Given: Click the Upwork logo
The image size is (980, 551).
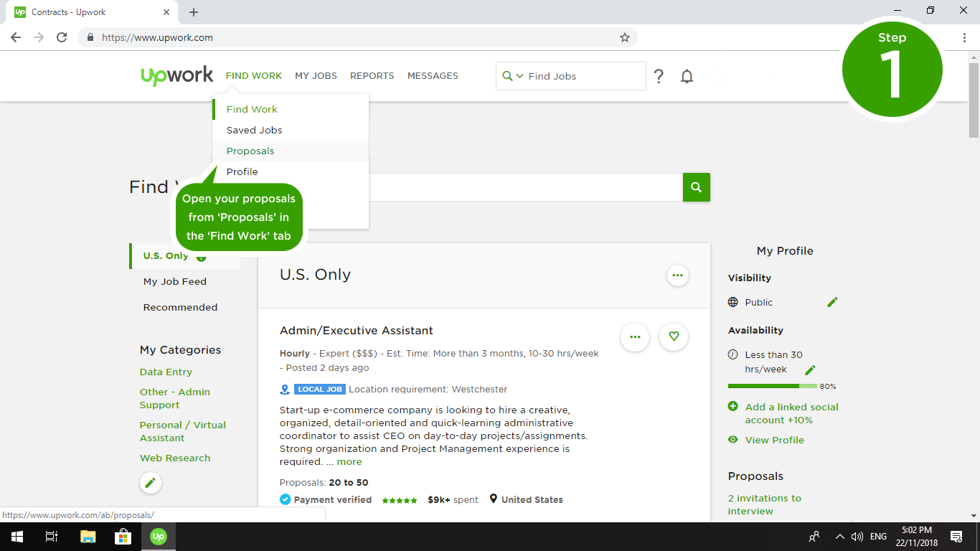Looking at the screenshot, I should (x=177, y=76).
